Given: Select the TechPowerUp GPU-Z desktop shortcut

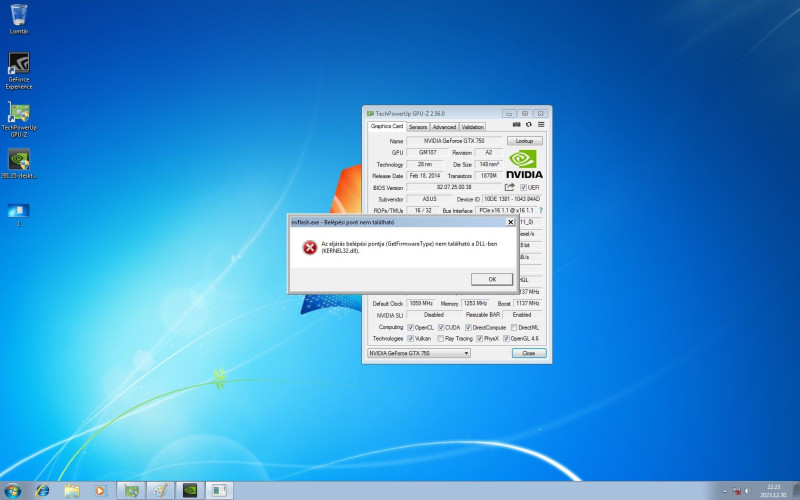Looking at the screenshot, I should (x=19, y=119).
